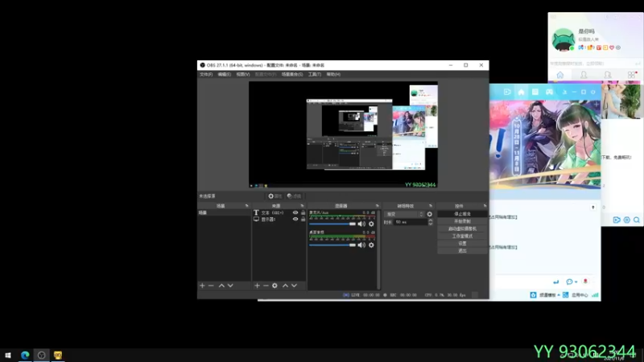
Task: Select the text (GDI+) source row
Action: (279, 212)
